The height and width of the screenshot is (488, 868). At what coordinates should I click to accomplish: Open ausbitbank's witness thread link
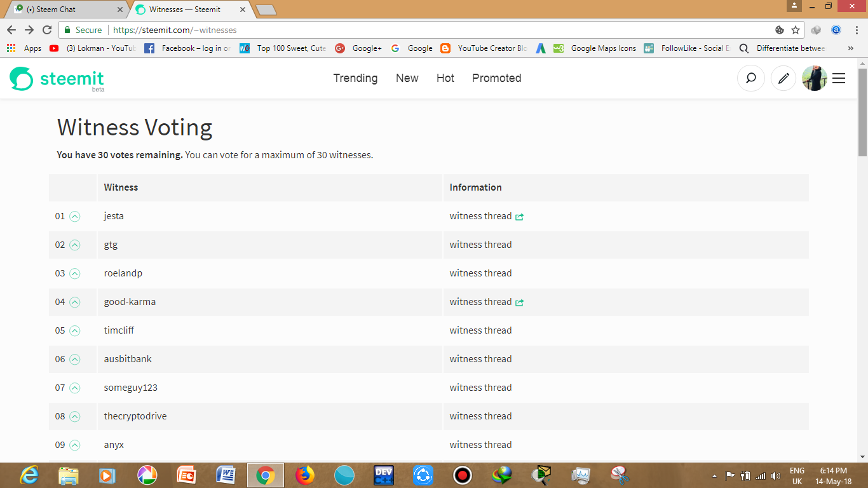tap(480, 359)
